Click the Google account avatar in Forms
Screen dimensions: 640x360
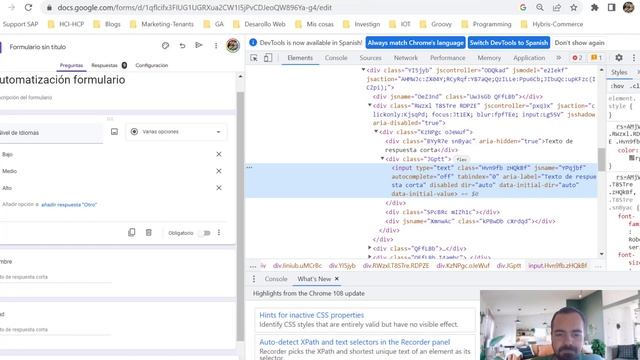coord(233,45)
